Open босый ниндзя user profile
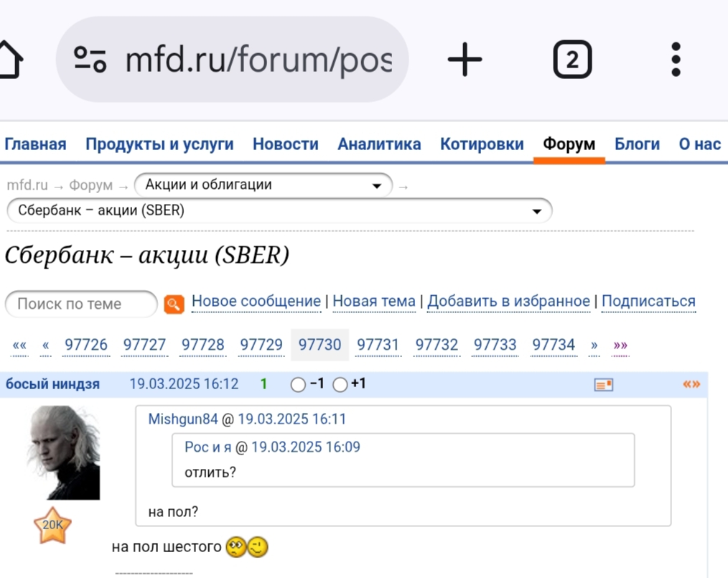This screenshot has width=728, height=578. click(52, 384)
